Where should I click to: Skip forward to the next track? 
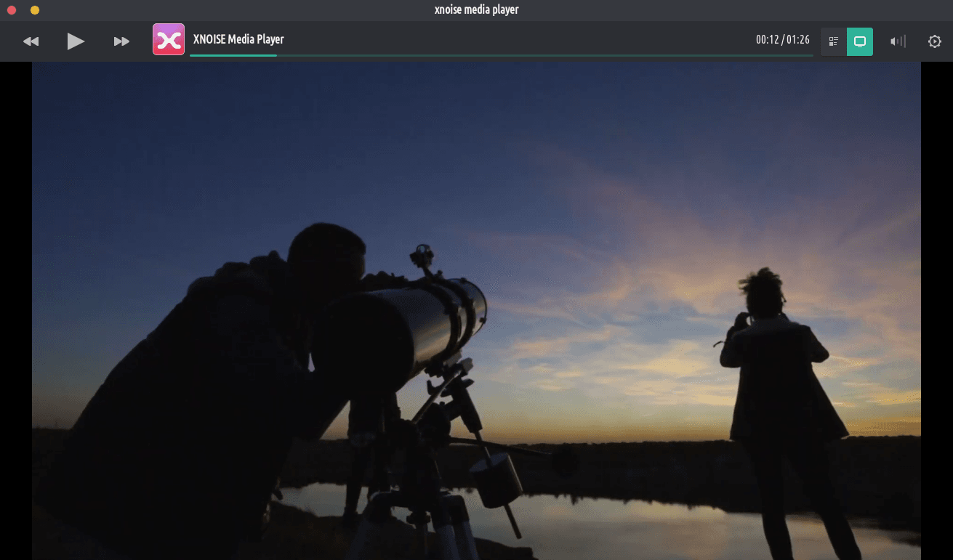[121, 41]
